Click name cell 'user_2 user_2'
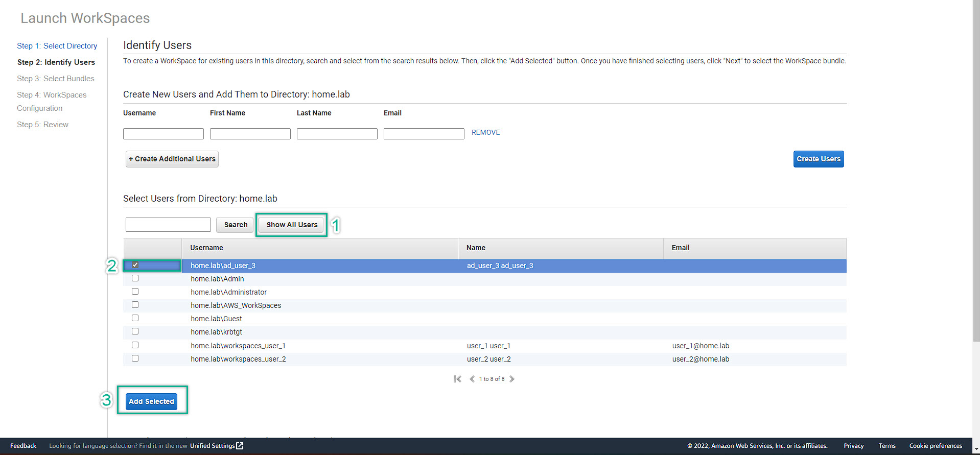The height and width of the screenshot is (455, 980). [488, 359]
